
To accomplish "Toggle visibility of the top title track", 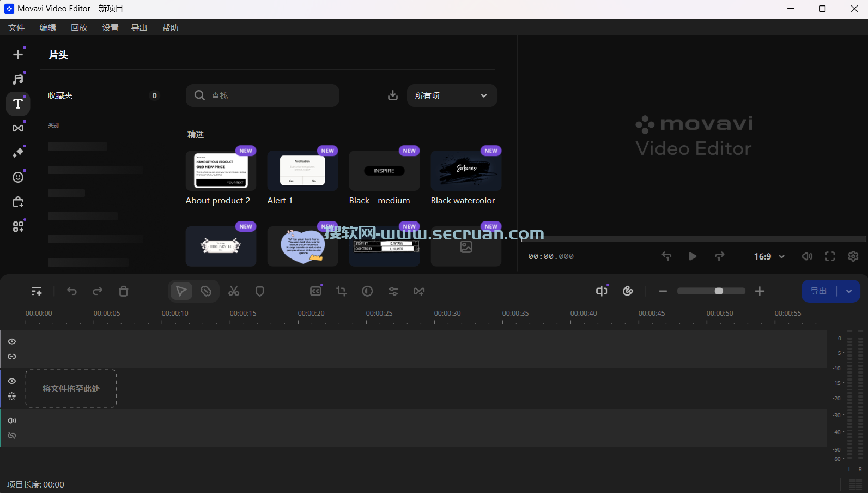I will [12, 341].
